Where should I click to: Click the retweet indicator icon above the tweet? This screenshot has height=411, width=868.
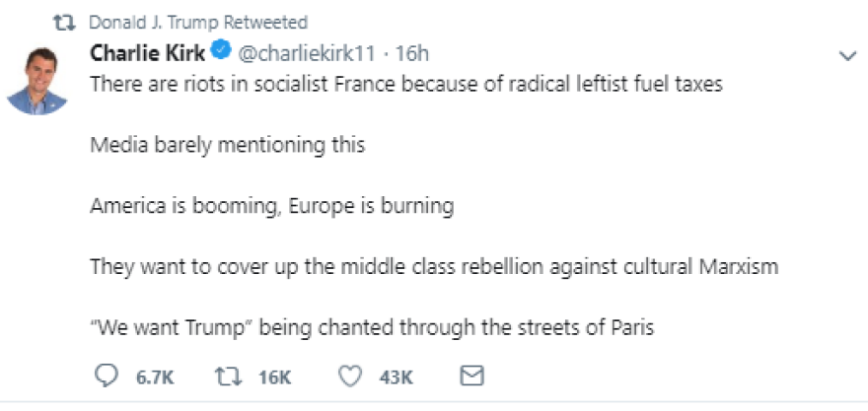69,23
